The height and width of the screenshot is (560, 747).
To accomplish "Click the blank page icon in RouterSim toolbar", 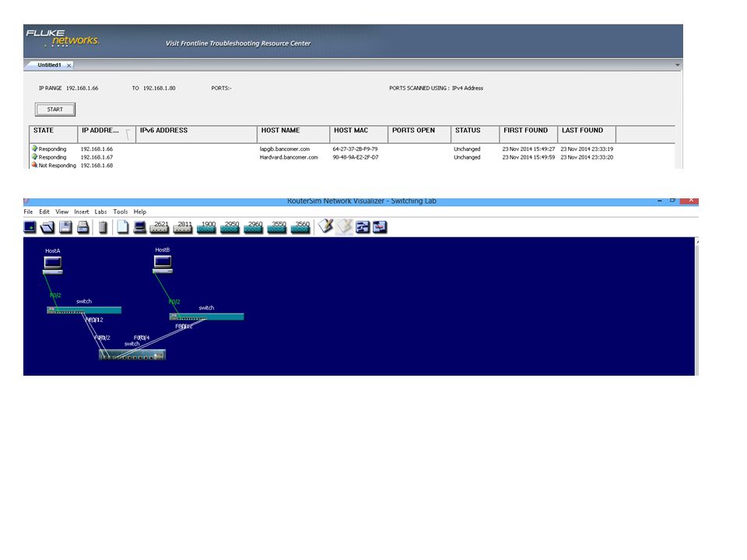I will click(122, 226).
